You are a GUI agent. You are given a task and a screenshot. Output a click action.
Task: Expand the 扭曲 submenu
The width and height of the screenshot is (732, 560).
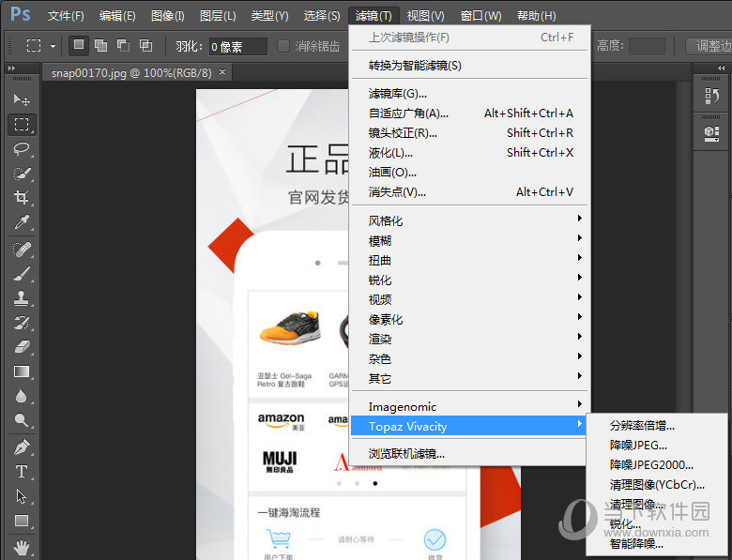click(468, 260)
